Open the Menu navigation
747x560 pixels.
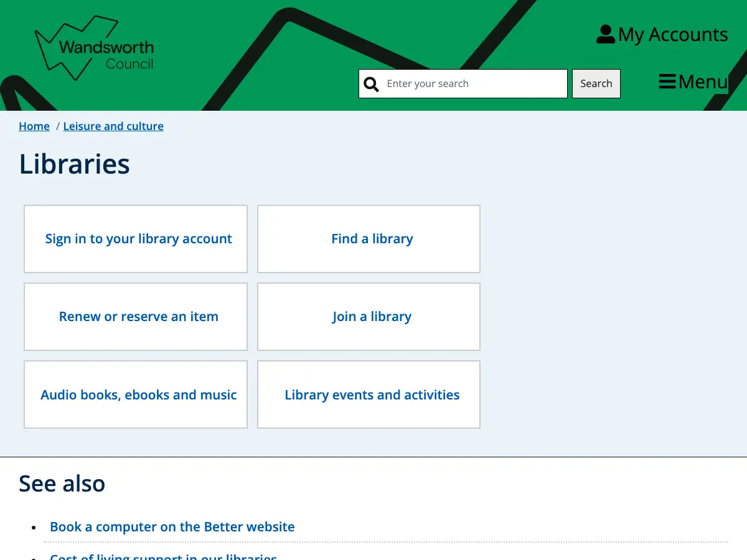click(x=693, y=82)
